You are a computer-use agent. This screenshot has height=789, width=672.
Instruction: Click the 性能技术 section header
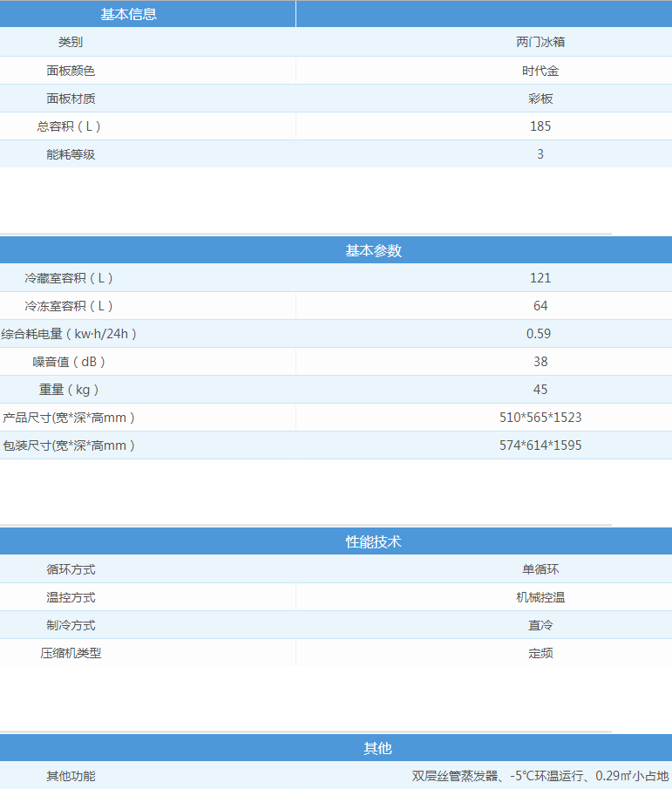(373, 541)
